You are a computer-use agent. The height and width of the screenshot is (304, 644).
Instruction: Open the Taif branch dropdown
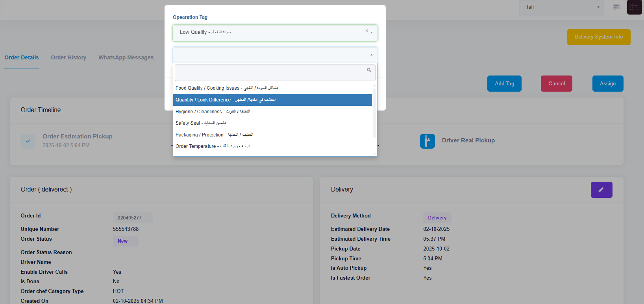click(561, 7)
